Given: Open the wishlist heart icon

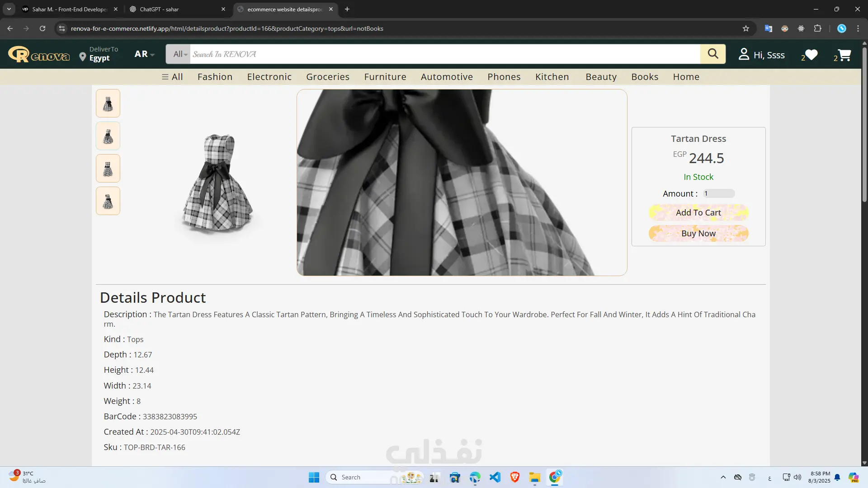Looking at the screenshot, I should click(x=811, y=55).
